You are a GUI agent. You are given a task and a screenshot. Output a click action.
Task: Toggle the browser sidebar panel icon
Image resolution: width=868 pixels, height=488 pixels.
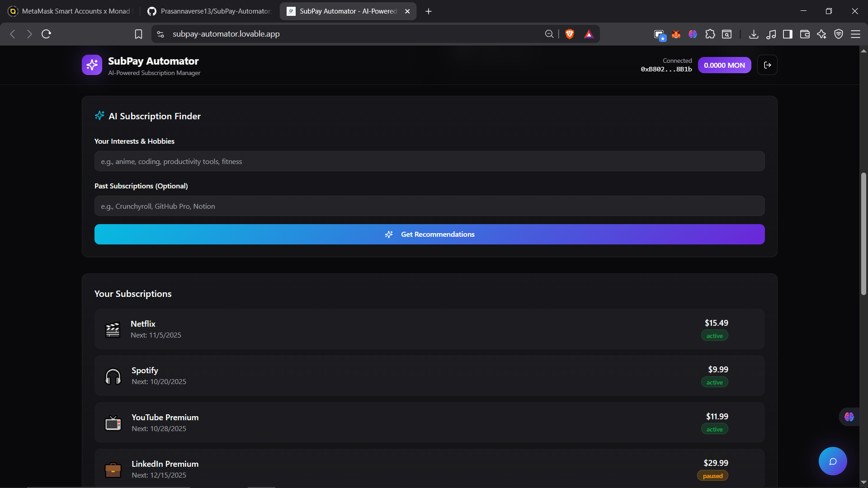pyautogui.click(x=788, y=34)
